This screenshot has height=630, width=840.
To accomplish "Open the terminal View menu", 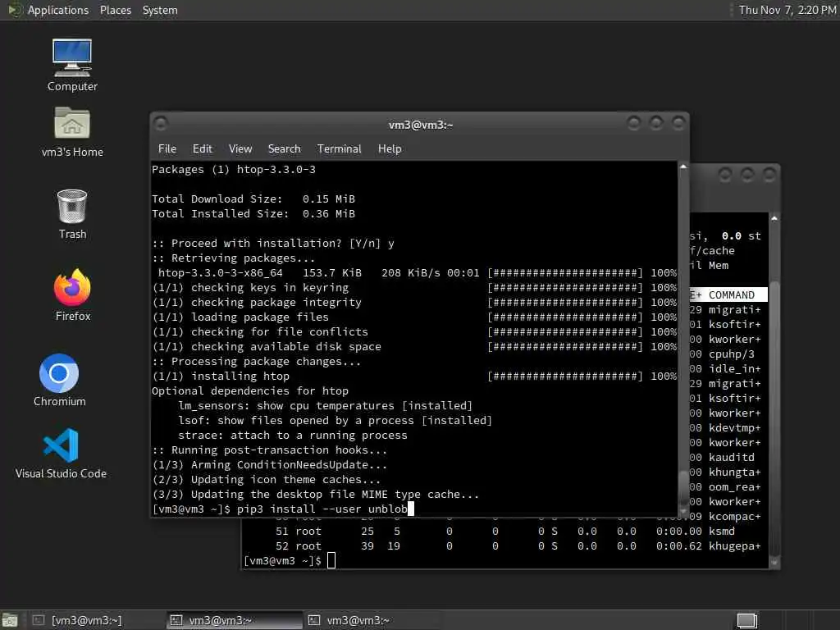I will click(240, 148).
